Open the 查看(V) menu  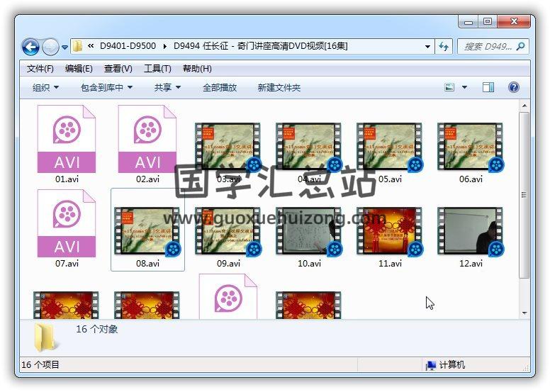118,69
